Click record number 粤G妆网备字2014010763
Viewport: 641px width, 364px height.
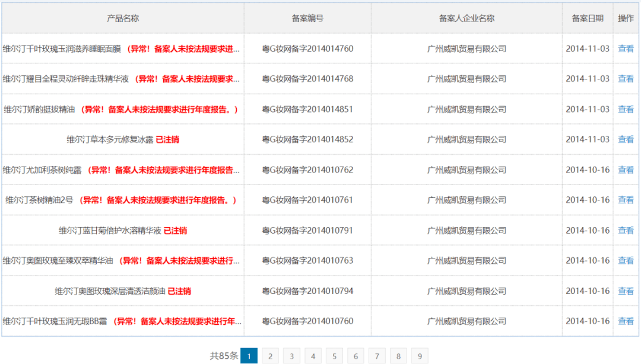coord(307,261)
